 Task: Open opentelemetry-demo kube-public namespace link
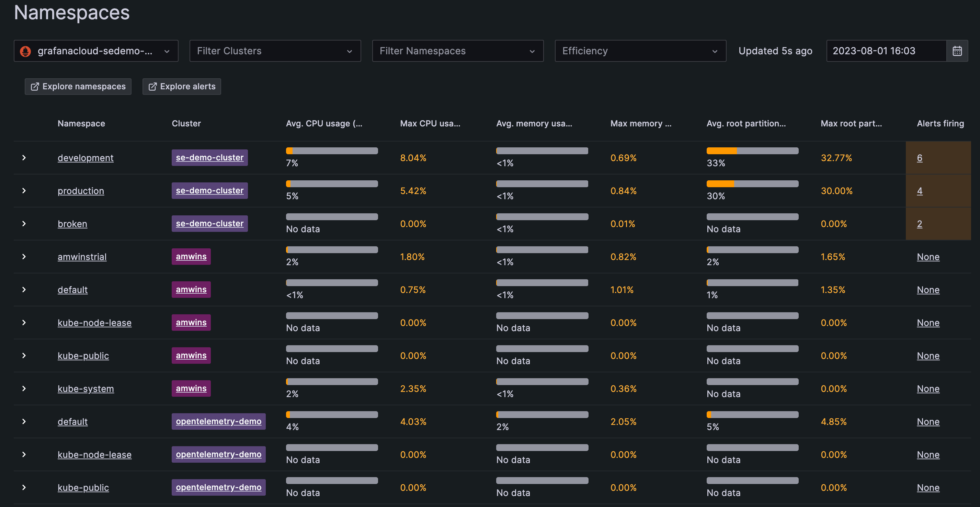click(x=83, y=487)
